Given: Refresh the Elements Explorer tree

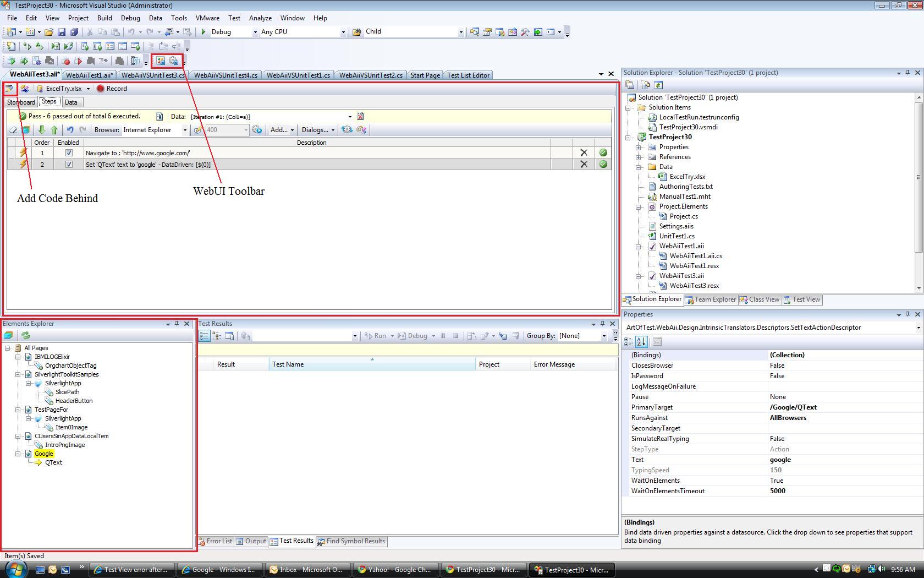Looking at the screenshot, I should (x=25, y=335).
